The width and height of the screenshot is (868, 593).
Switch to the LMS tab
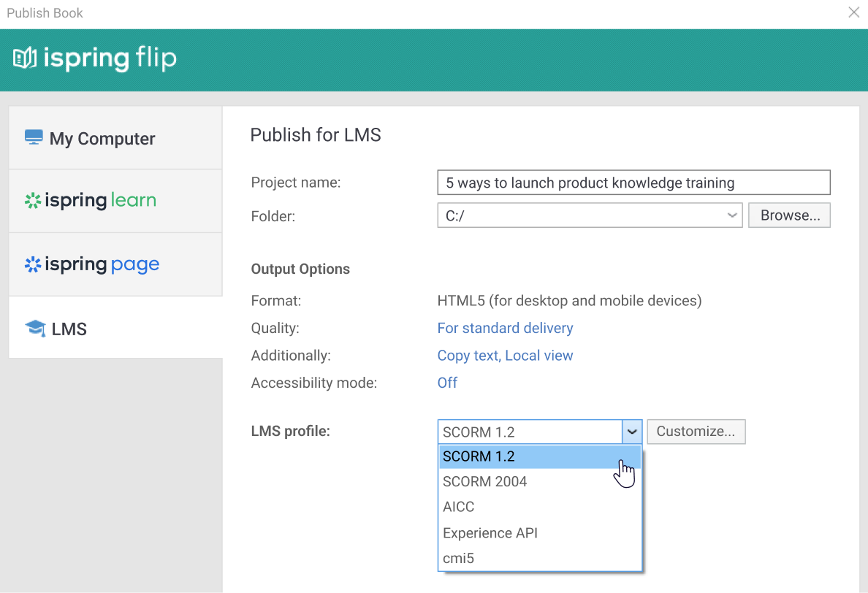pyautogui.click(x=71, y=328)
